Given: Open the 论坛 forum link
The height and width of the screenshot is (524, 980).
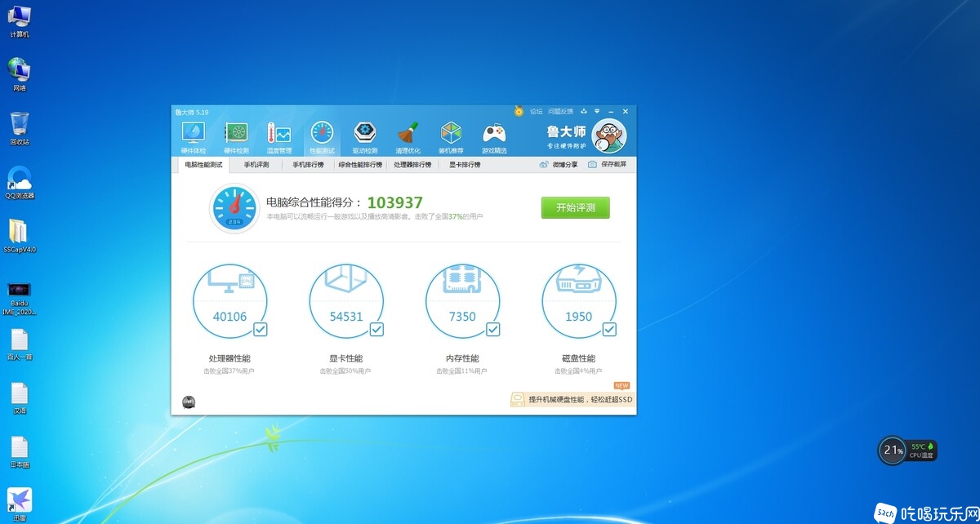Looking at the screenshot, I should [x=536, y=111].
